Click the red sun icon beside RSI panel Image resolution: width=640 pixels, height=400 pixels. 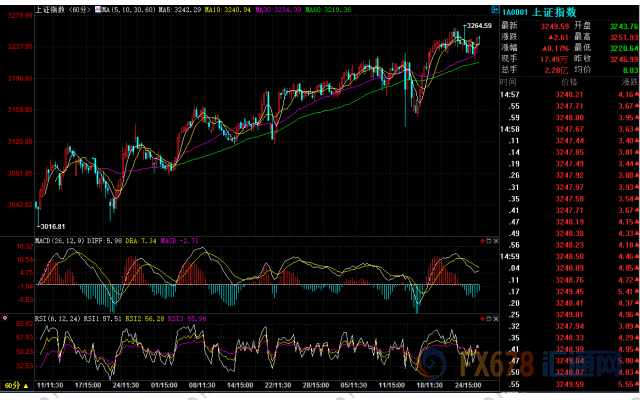click(5, 318)
